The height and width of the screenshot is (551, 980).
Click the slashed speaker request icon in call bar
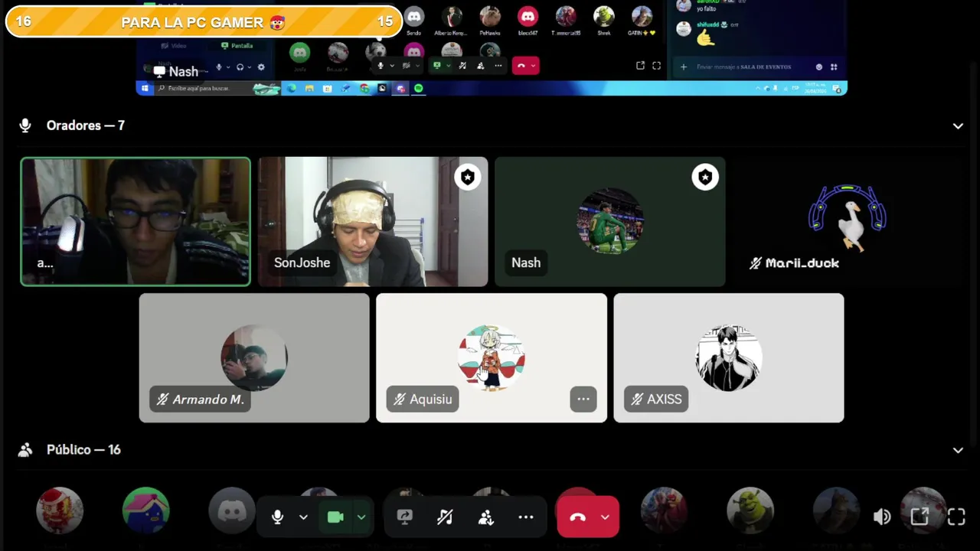point(445,517)
